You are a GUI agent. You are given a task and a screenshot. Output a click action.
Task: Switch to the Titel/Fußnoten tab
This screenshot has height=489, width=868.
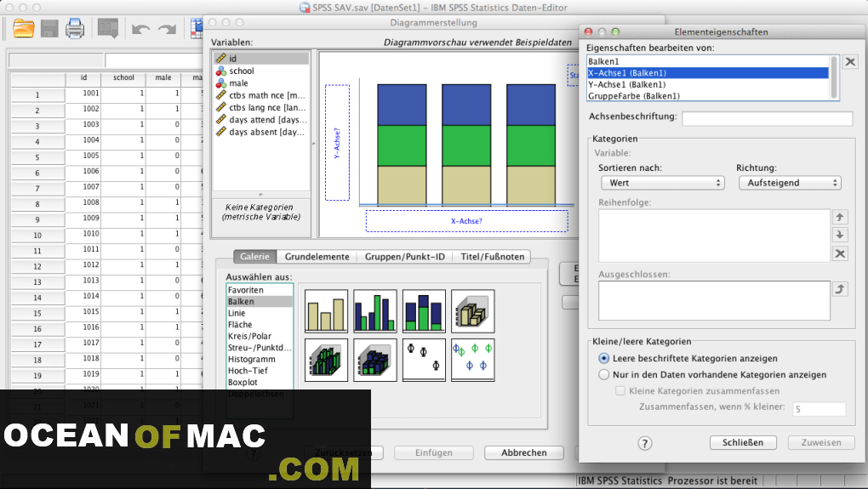coord(492,257)
